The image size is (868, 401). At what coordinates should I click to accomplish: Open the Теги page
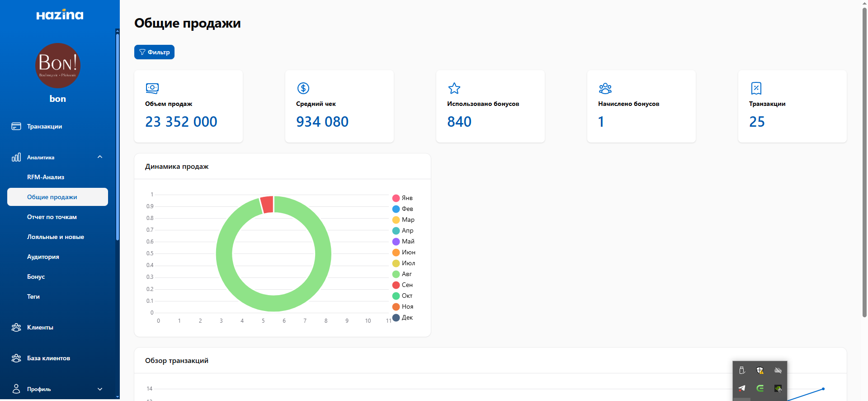(x=33, y=296)
